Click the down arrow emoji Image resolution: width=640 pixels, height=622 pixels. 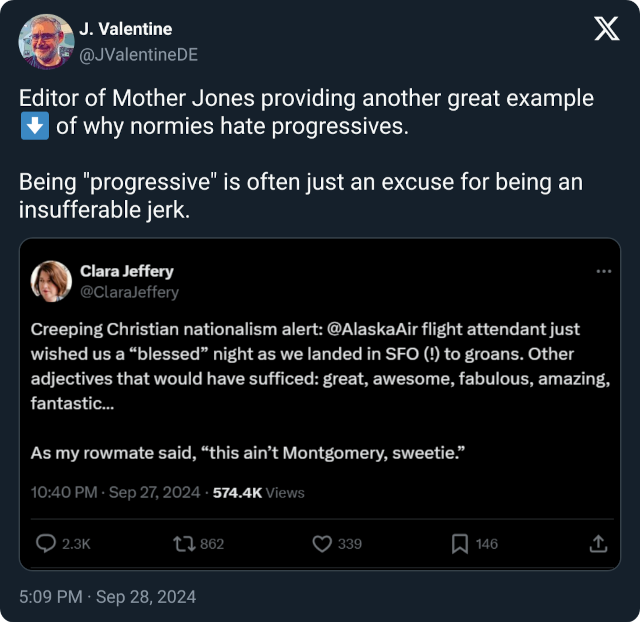(31, 126)
